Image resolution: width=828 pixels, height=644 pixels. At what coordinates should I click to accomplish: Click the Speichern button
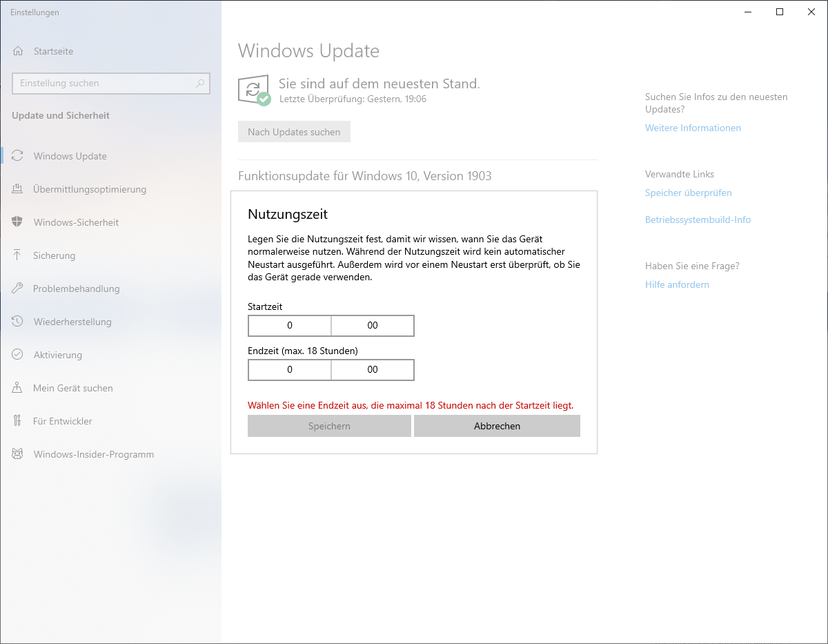[x=329, y=426]
